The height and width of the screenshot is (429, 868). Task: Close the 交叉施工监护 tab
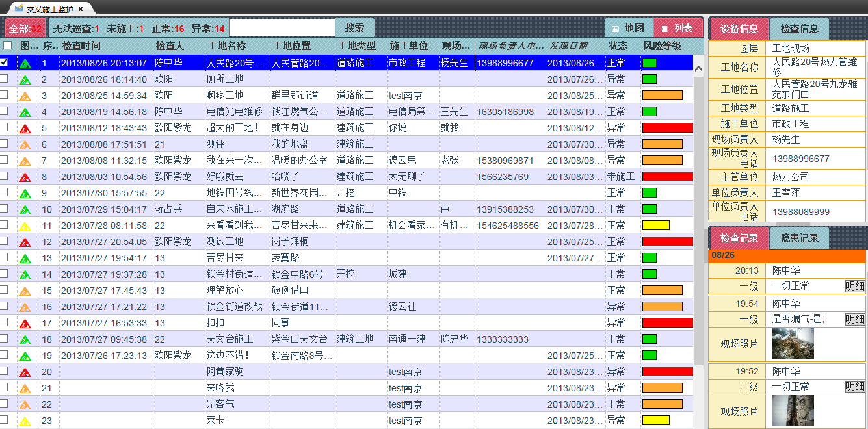pos(80,9)
